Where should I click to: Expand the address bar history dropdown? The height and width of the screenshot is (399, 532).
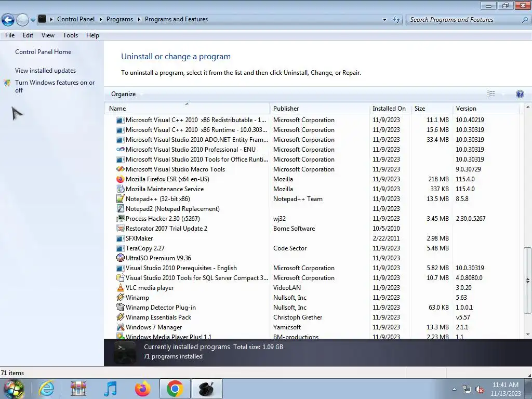tap(384, 20)
